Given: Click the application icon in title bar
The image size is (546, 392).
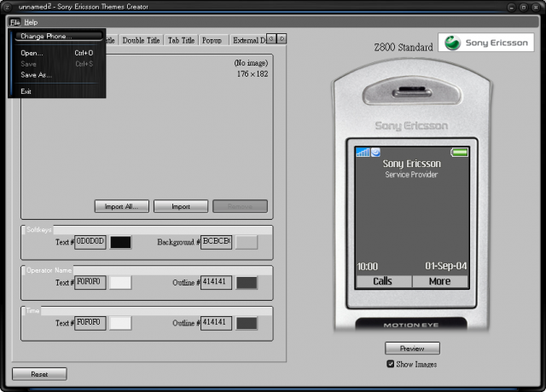Looking at the screenshot, I should coord(8,7).
